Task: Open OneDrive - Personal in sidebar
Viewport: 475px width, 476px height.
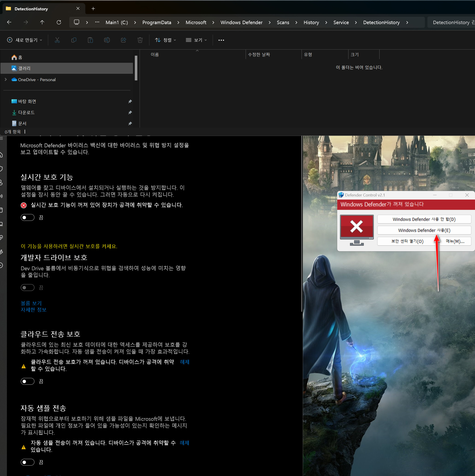Action: tap(37, 80)
